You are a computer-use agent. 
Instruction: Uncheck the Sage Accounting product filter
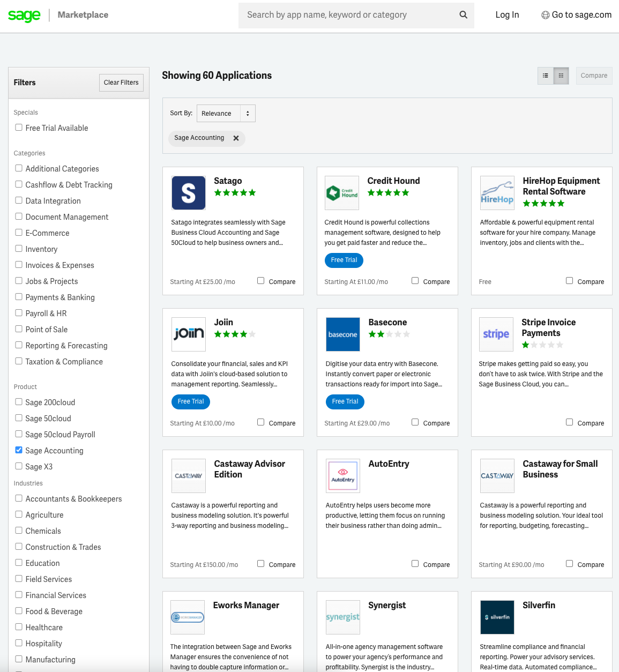pos(19,450)
